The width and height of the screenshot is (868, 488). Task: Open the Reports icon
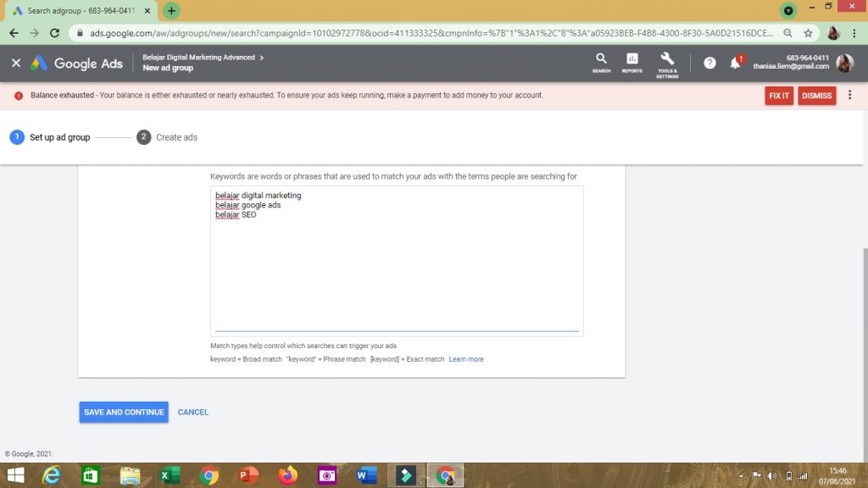(632, 63)
